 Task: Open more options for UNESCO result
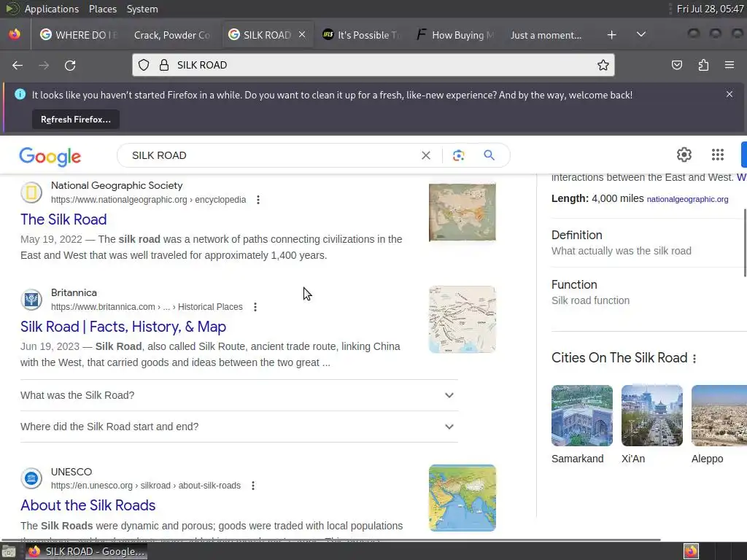pyautogui.click(x=253, y=486)
